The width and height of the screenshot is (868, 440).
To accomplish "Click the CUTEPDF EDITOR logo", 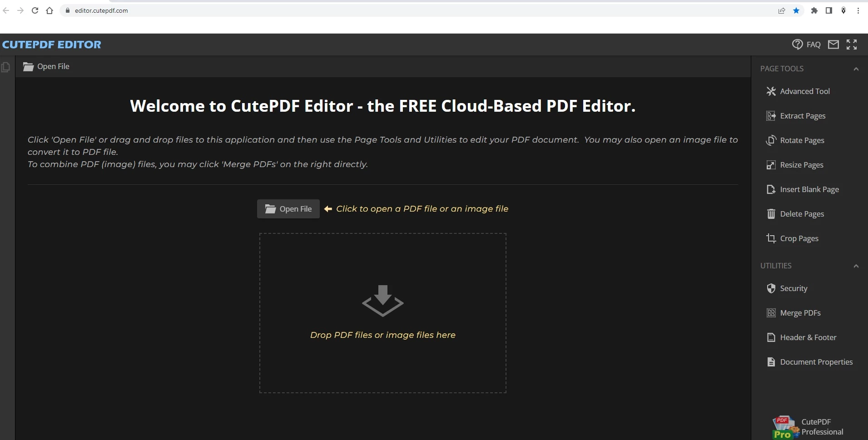I will point(52,44).
